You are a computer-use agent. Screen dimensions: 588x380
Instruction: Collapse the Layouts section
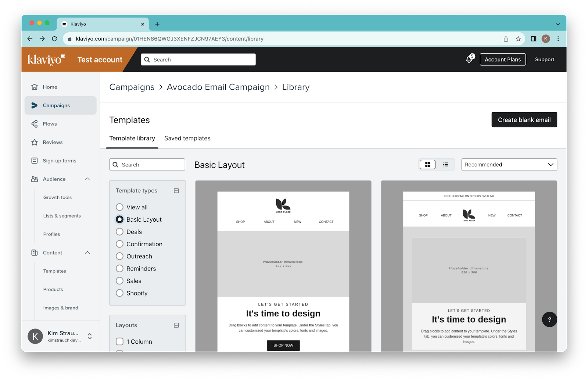coord(176,325)
